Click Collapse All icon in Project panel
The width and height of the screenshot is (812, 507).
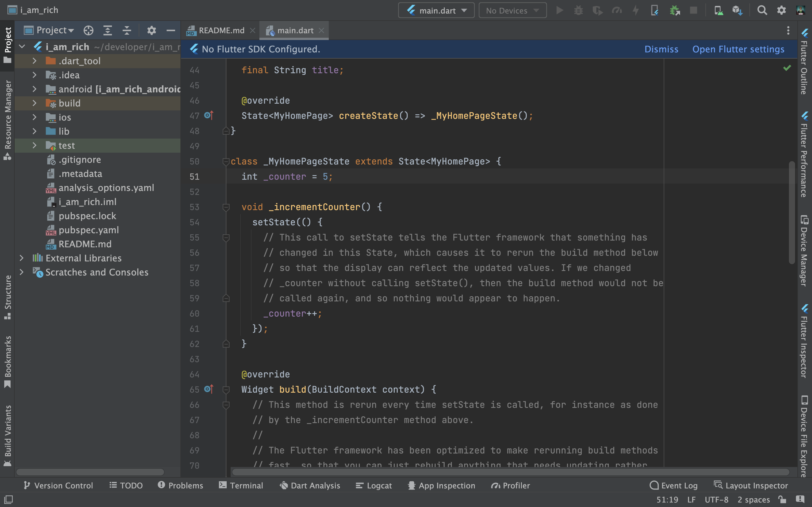(x=127, y=30)
